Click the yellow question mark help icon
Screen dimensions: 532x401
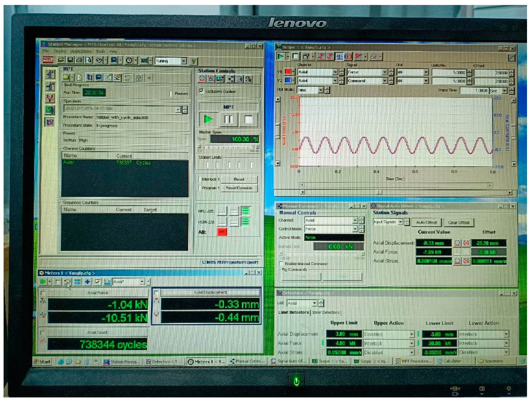pos(194,61)
